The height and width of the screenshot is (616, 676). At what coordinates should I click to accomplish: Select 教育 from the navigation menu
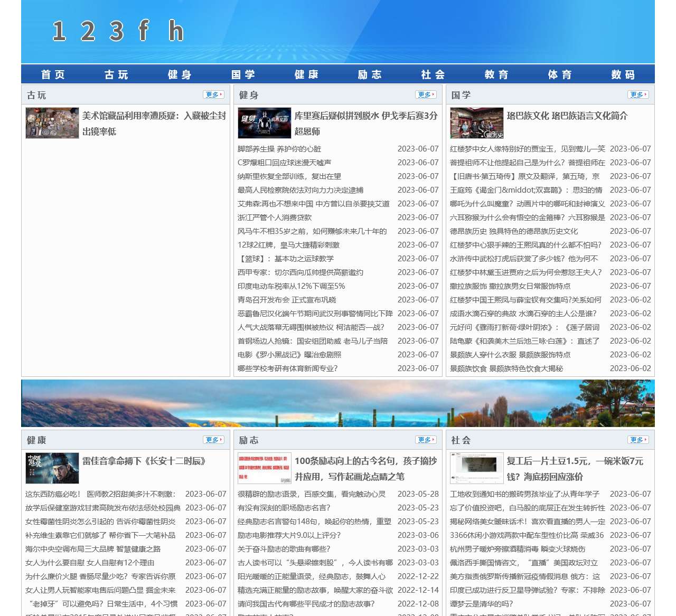click(496, 74)
